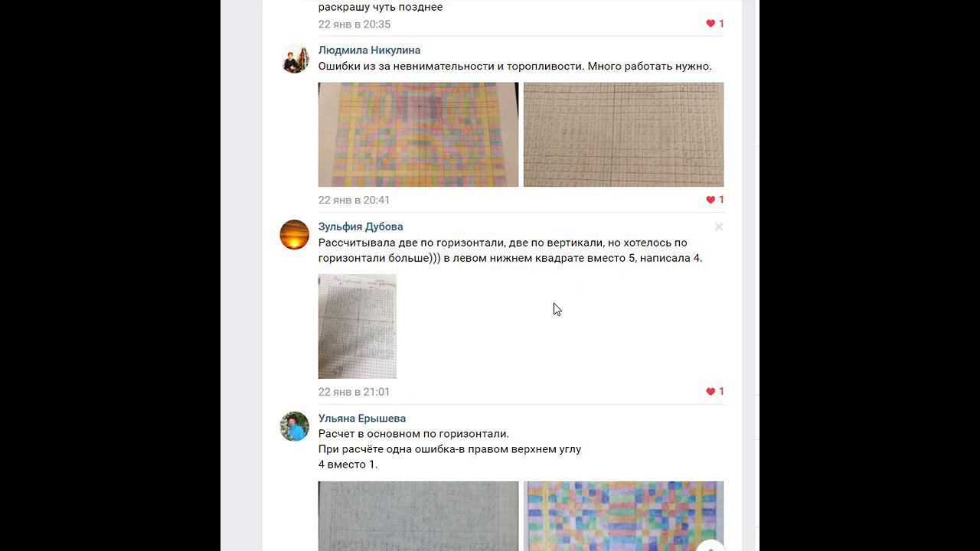Open Зульфия Дубова's sunset avatar
The height and width of the screenshot is (551, 980).
[x=294, y=235]
